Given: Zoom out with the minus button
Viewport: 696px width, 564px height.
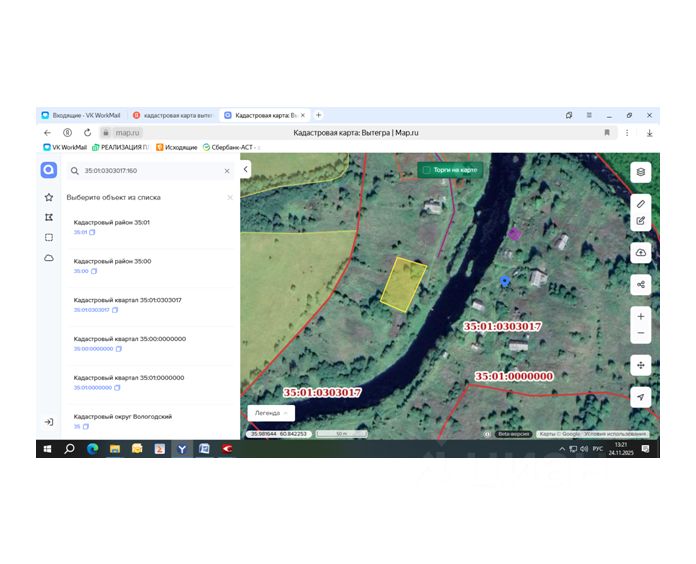Looking at the screenshot, I should (641, 333).
